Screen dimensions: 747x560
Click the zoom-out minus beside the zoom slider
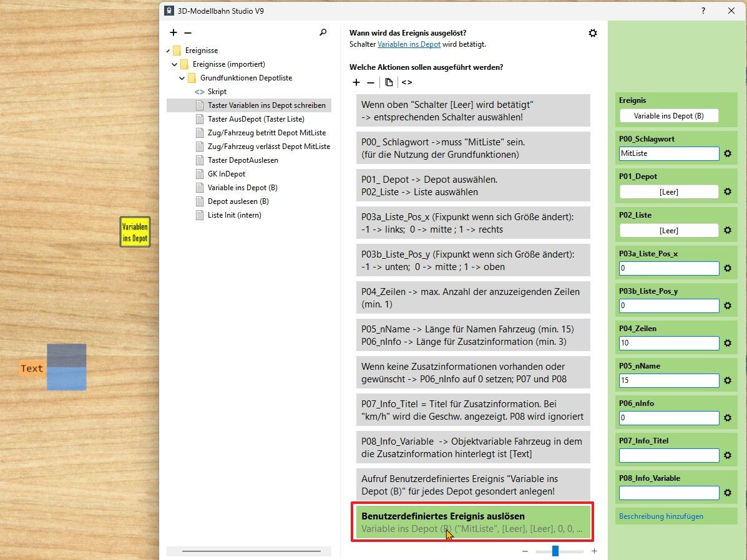(x=525, y=551)
